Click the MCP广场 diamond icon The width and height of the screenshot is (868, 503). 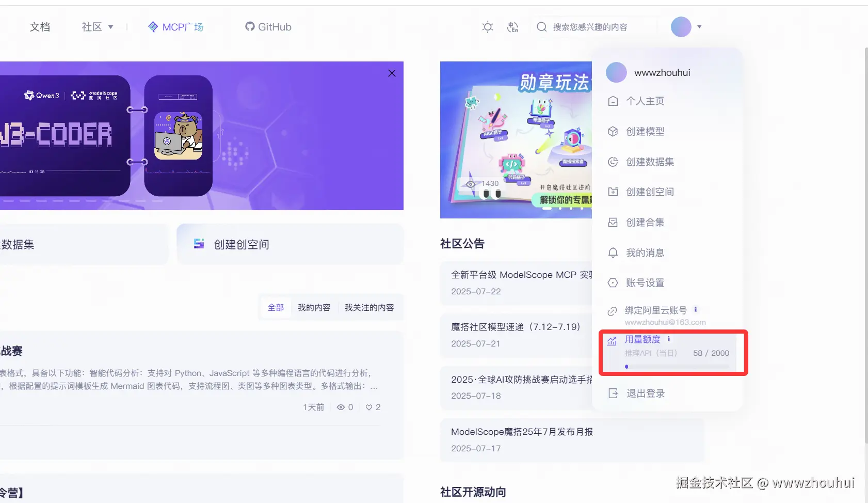click(x=153, y=27)
